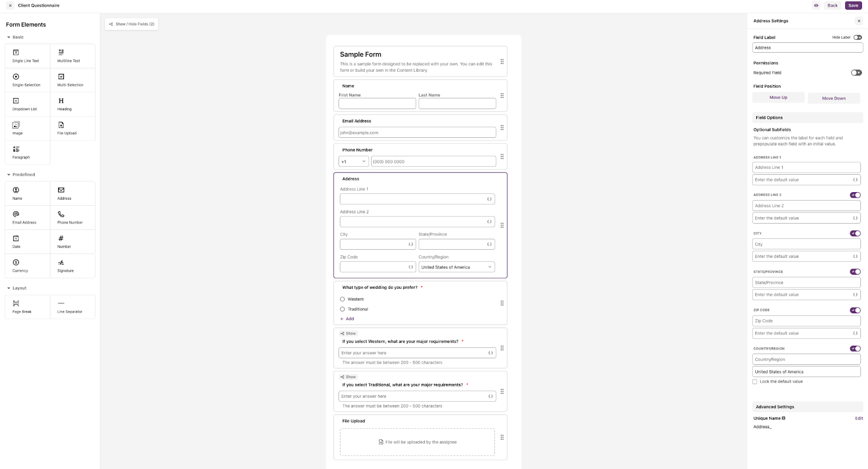
Task: Open the phone country code dropdown
Action: point(354,161)
